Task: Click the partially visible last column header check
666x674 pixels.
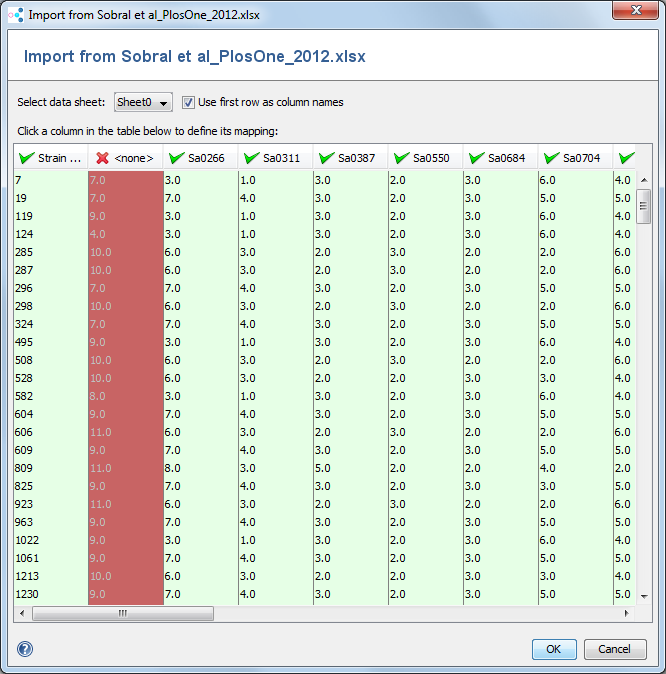Action: [627, 158]
